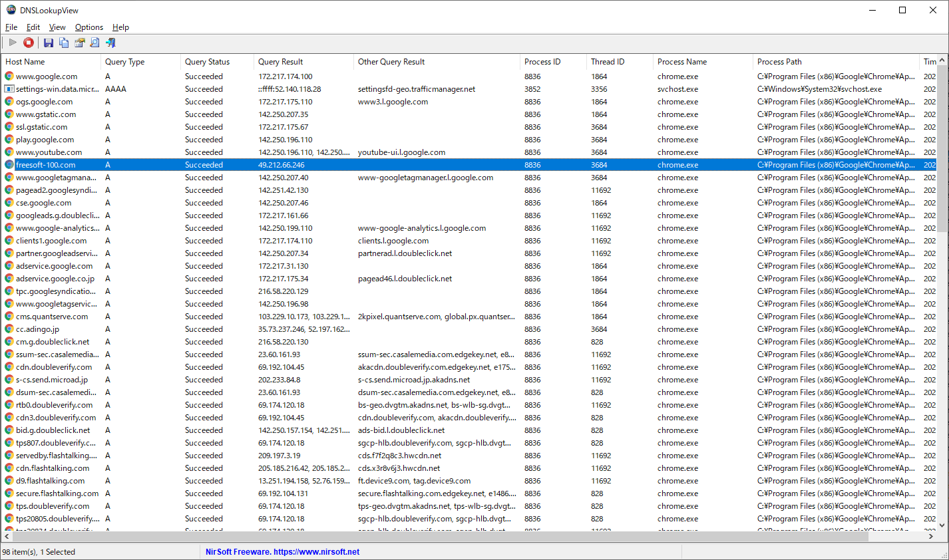Image resolution: width=949 pixels, height=560 pixels.
Task: Click Chrome icon beside tps.doubleverify.com
Action: click(x=9, y=506)
